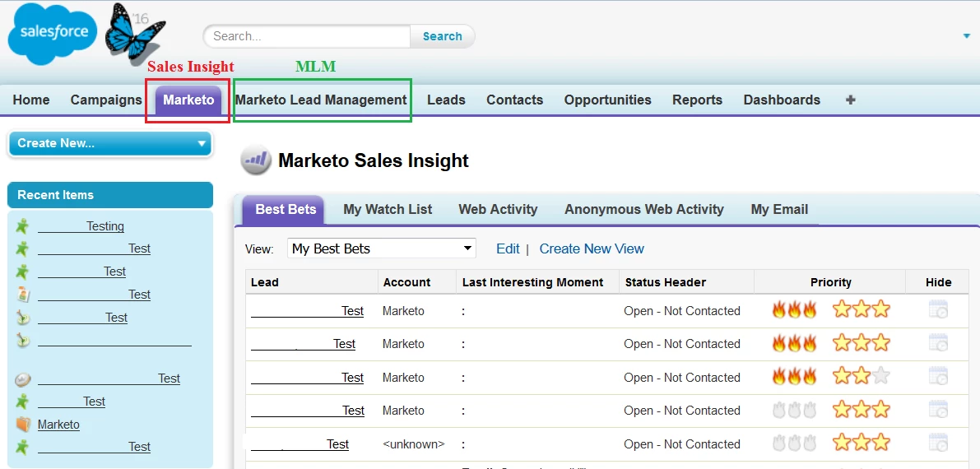Click the two-star rating with one gray star
The image size is (980, 469).
click(x=862, y=376)
